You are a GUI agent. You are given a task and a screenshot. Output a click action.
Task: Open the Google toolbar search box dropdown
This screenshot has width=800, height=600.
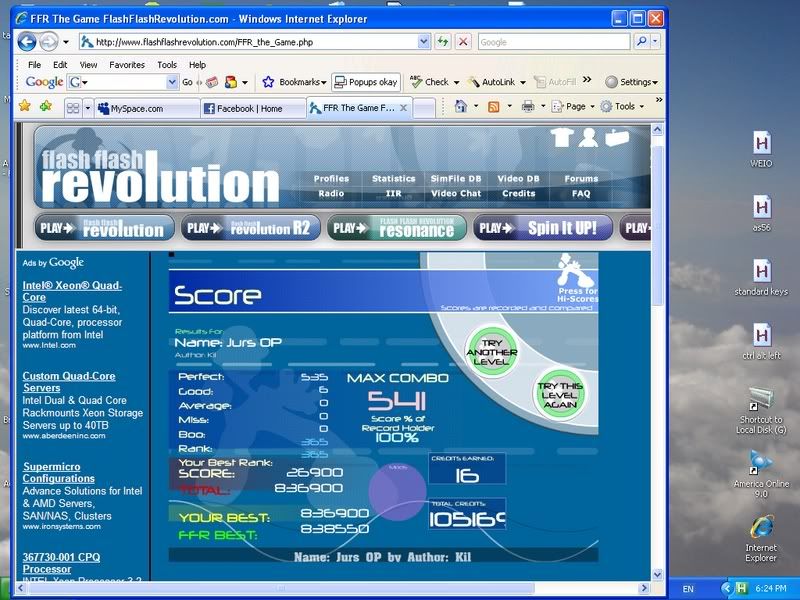click(x=172, y=82)
